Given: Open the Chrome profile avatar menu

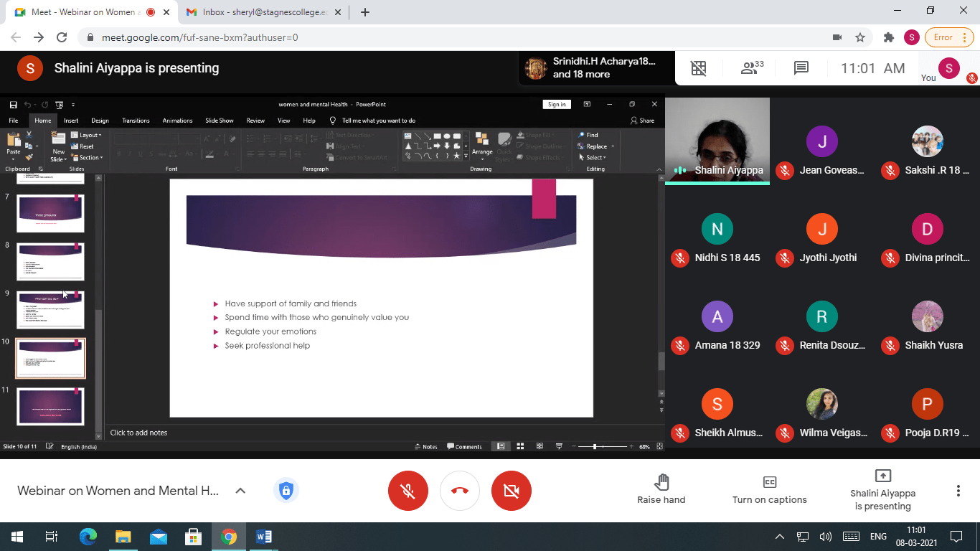Looking at the screenshot, I should [x=911, y=37].
